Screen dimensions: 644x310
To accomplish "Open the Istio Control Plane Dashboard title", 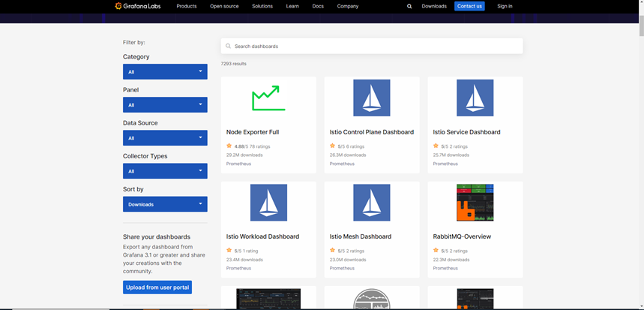I will coord(372,132).
